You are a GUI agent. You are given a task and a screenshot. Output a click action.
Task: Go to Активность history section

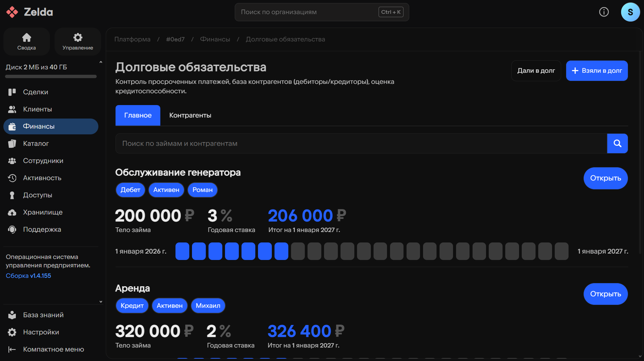(x=42, y=178)
